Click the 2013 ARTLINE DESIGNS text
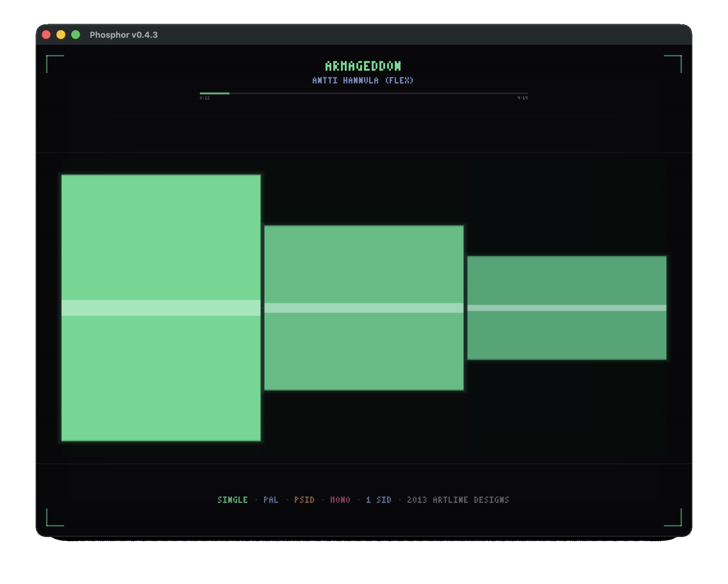The height and width of the screenshot is (584, 728). point(458,500)
